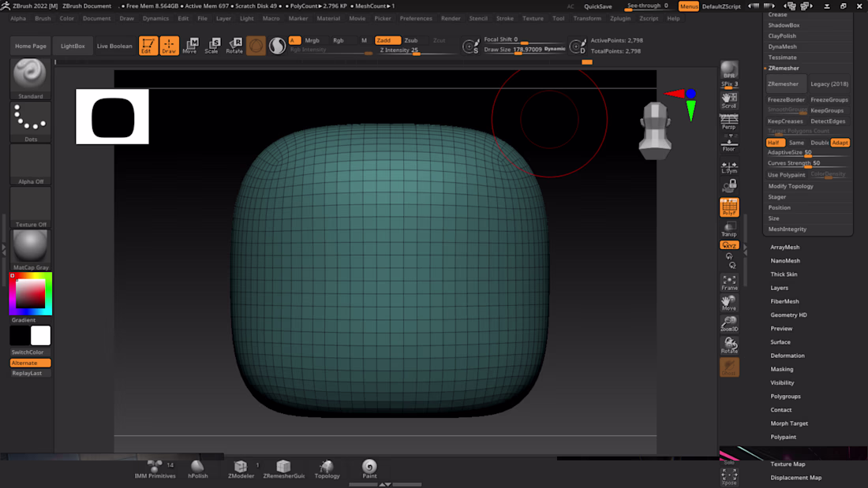Click the Move transform icon in top toolbar
Screen dimensions: 868x488
coord(190,46)
